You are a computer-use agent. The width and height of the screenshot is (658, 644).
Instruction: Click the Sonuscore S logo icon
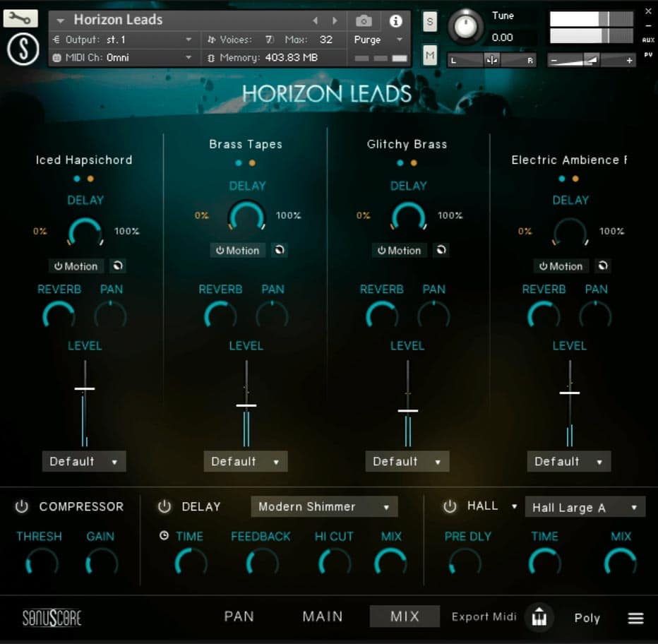point(23,49)
